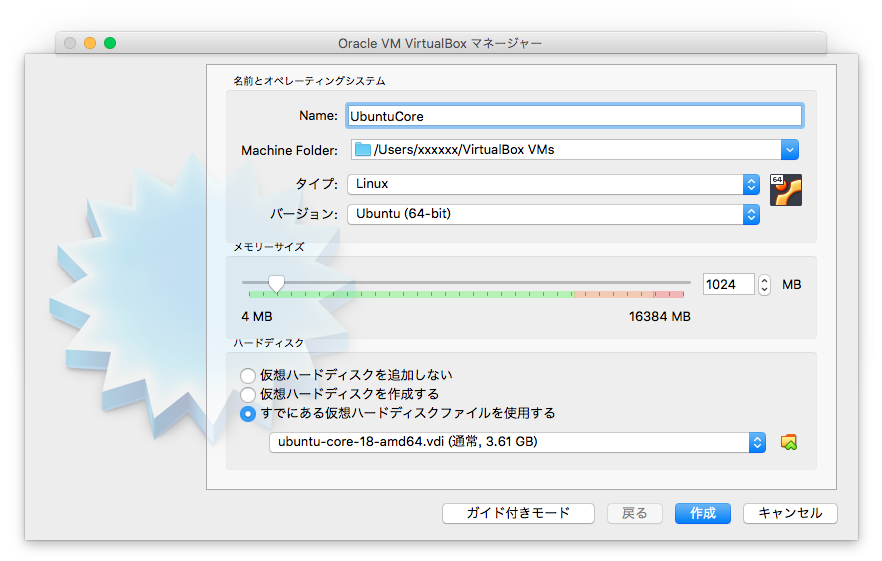Open the Machine Folder dropdown arrow
Screen dimensions: 882x561
(x=789, y=150)
